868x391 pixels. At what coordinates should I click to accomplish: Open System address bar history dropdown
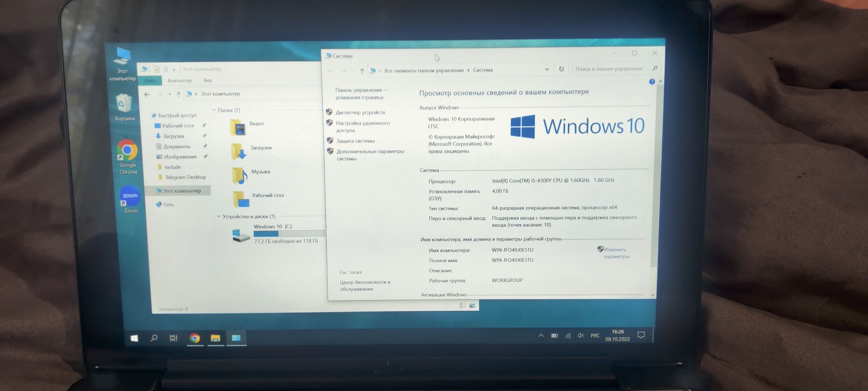pos(547,70)
